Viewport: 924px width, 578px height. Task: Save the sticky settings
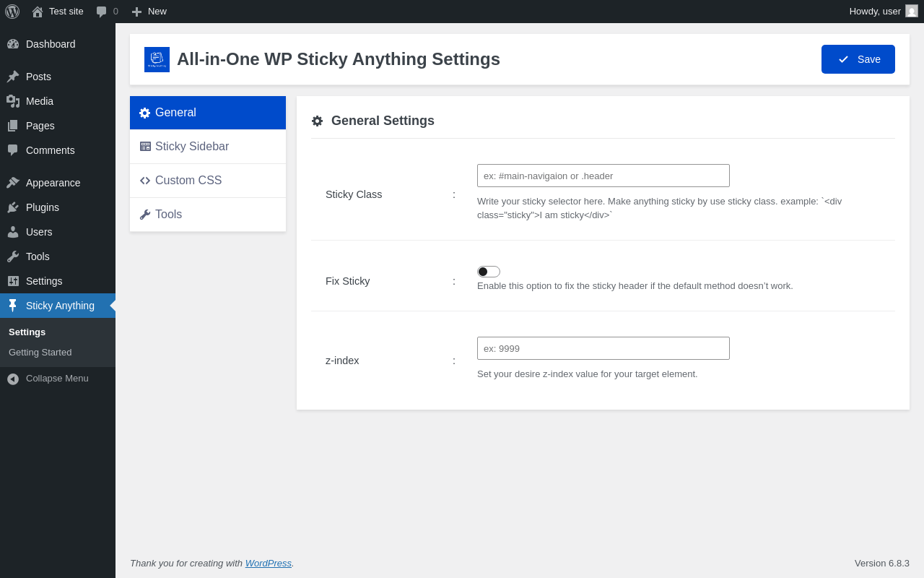[858, 59]
